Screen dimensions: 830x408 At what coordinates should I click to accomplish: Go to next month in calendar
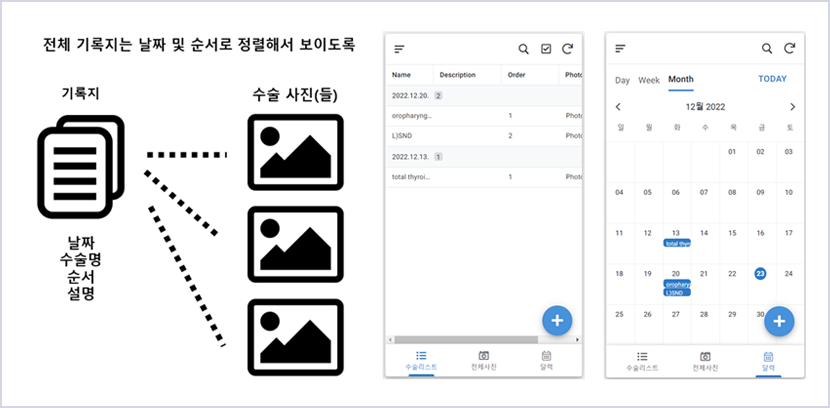coord(792,107)
